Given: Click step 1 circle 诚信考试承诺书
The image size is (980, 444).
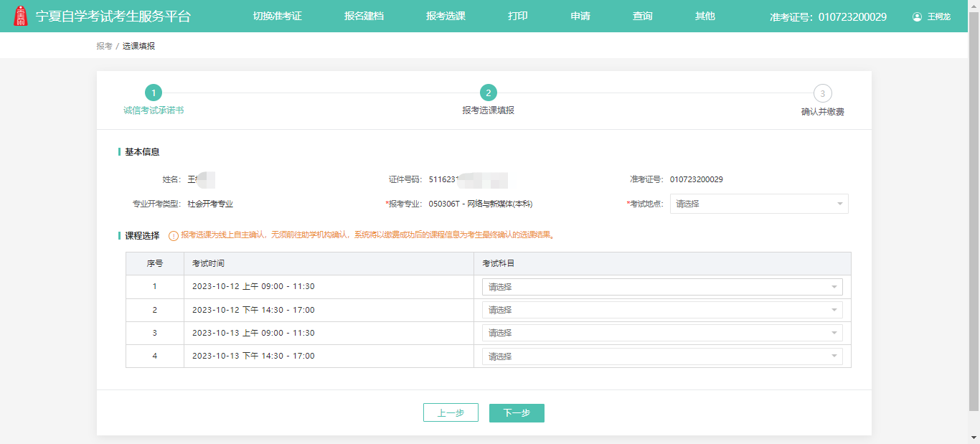Looking at the screenshot, I should [153, 93].
